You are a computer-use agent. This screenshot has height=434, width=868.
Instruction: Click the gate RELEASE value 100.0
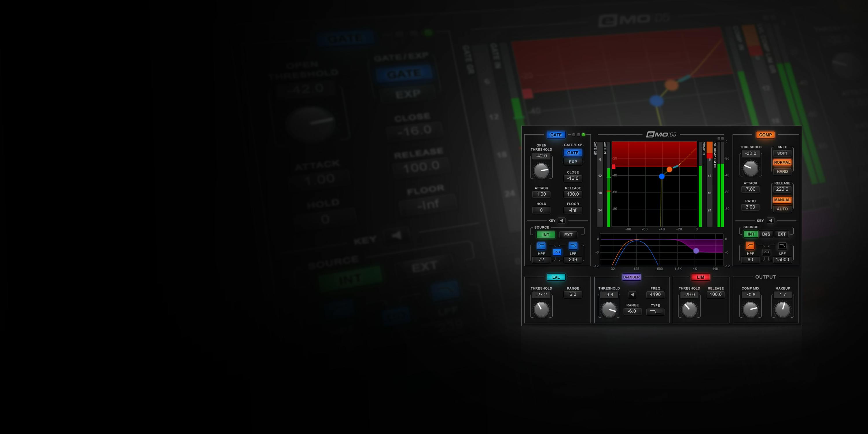(x=573, y=194)
